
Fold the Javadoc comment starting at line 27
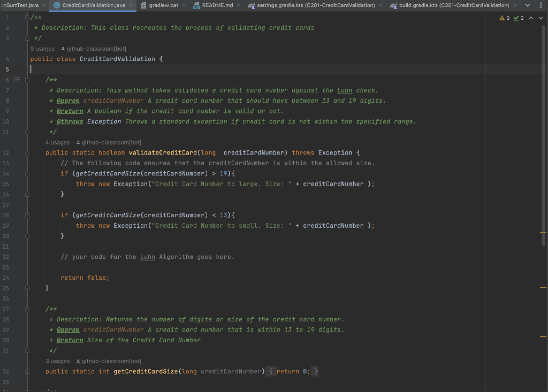[26, 309]
